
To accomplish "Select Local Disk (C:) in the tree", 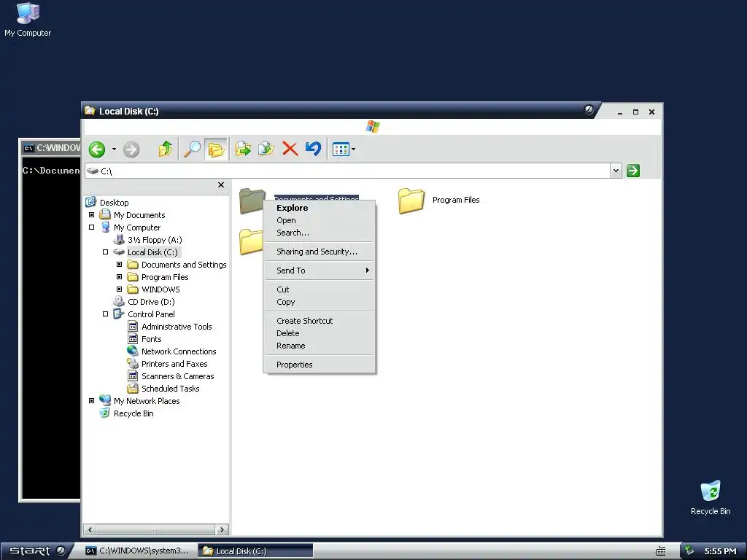I will coord(152,252).
